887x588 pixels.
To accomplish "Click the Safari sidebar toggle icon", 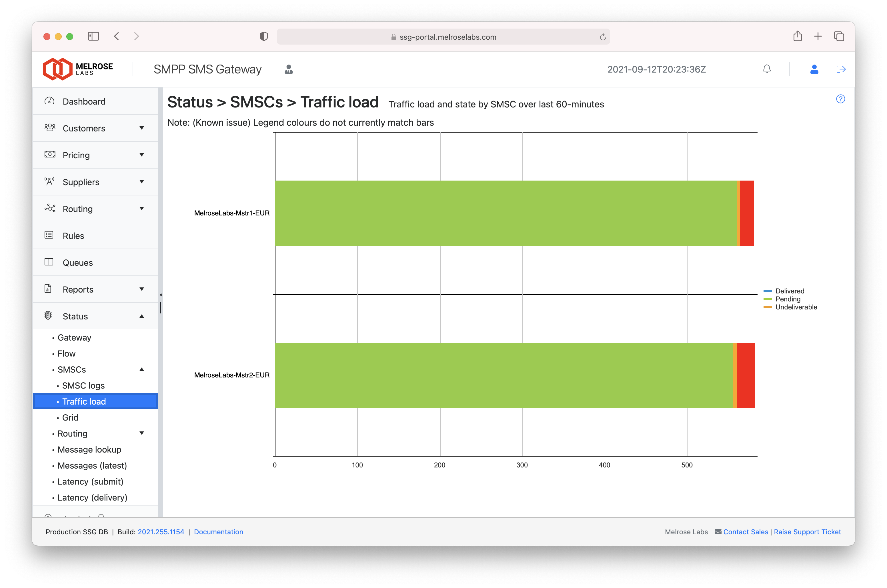I will [93, 36].
